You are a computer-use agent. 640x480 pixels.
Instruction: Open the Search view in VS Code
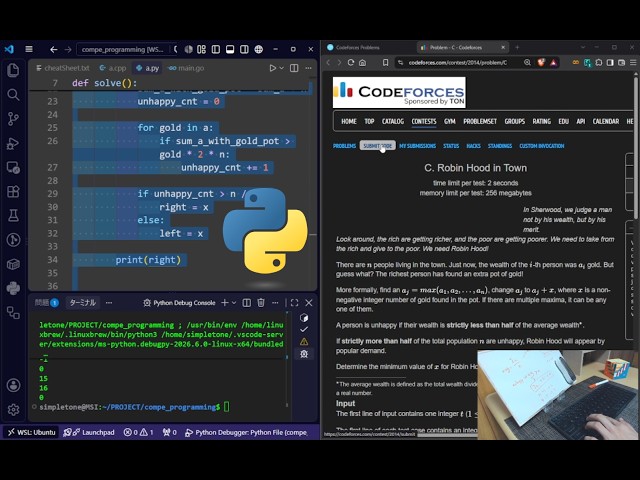(13, 95)
